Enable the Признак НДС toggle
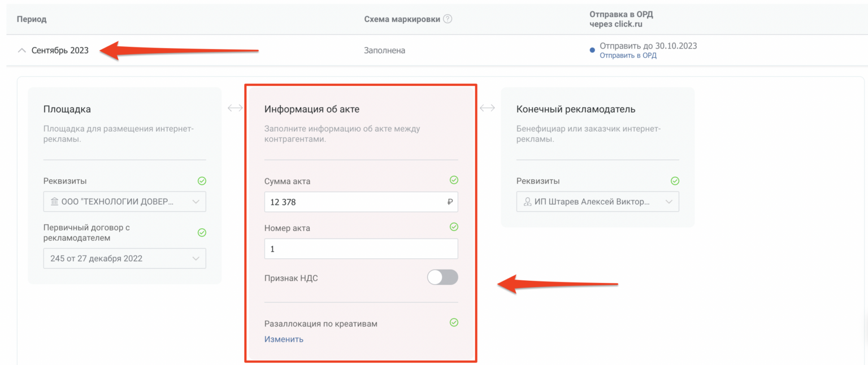The width and height of the screenshot is (868, 365). point(442,277)
